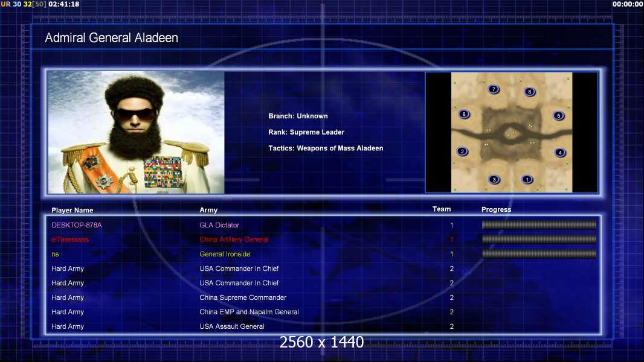Click the General Ironside army entry
Image resolution: width=644 pixels, height=362 pixels.
pos(225,254)
